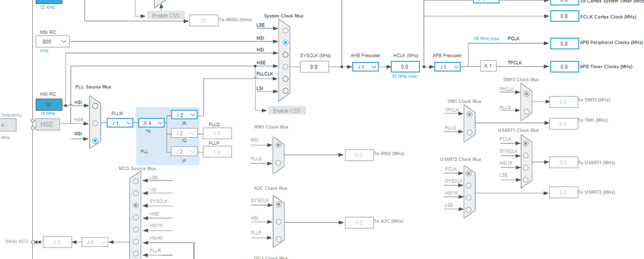Select PCLK in USART2 Clock Mux
This screenshot has height=259, width=644.
point(469,173)
